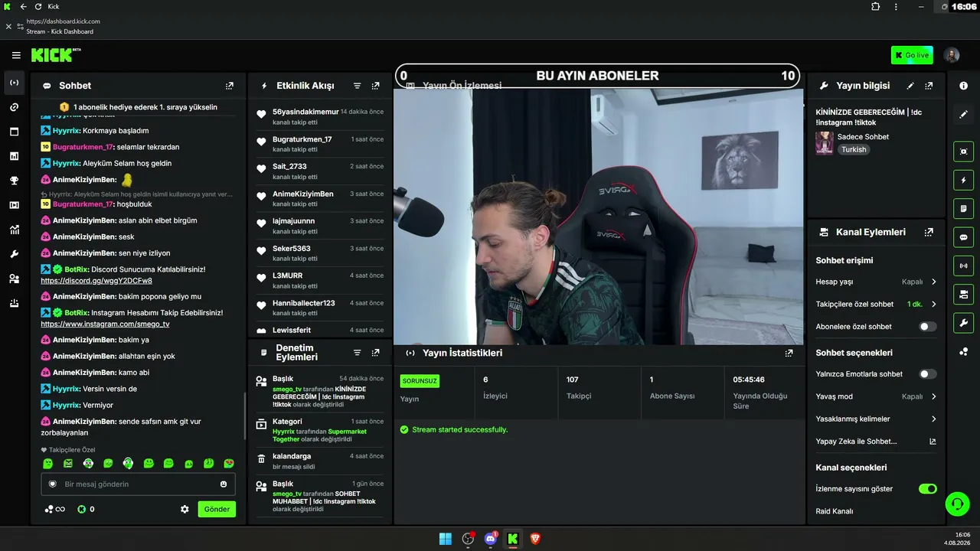Edit Yayın bilgisi with the pencil icon
The width and height of the screenshot is (980, 551).
910,86
